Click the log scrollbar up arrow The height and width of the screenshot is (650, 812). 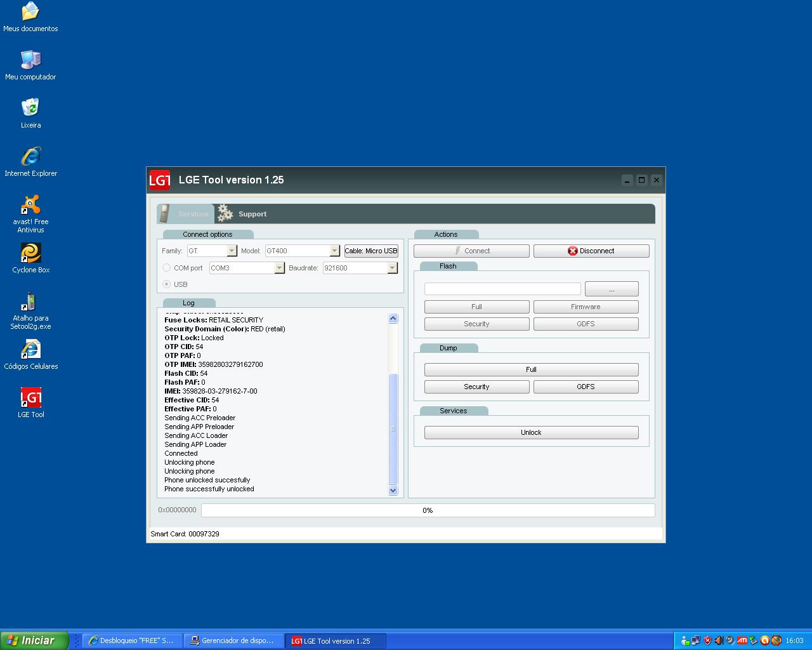coord(393,319)
